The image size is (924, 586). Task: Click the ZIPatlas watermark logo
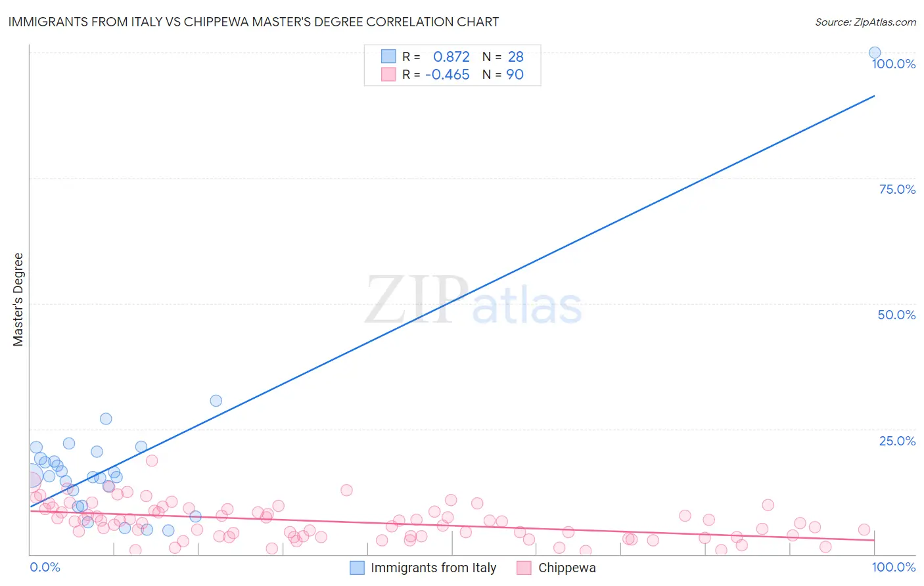[473, 300]
